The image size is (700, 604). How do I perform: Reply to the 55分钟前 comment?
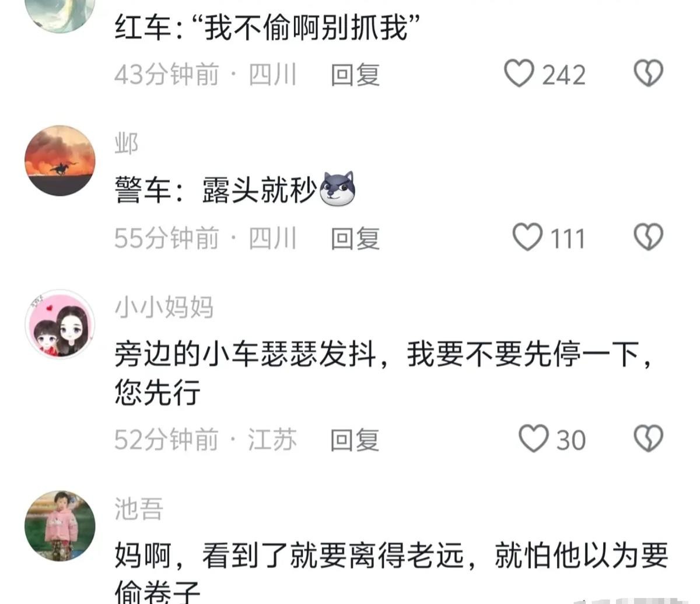click(x=355, y=238)
